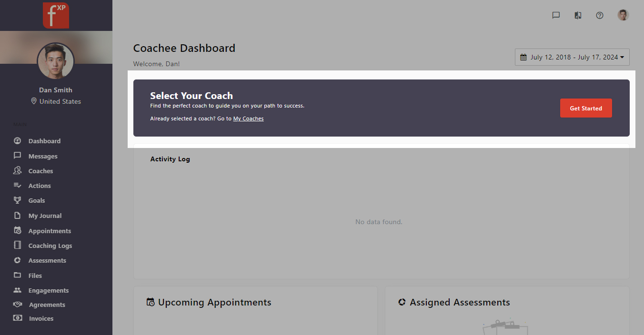Click the Files folder icon
This screenshot has width=644, height=335.
(18, 276)
